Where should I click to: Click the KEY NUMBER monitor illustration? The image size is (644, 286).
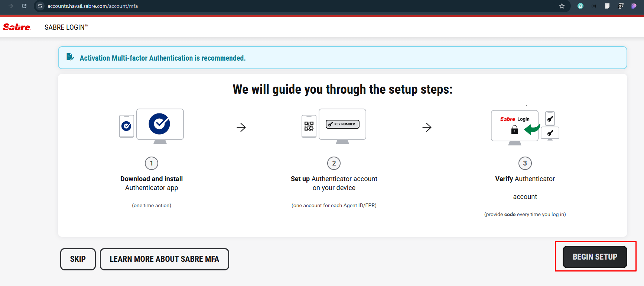click(342, 124)
